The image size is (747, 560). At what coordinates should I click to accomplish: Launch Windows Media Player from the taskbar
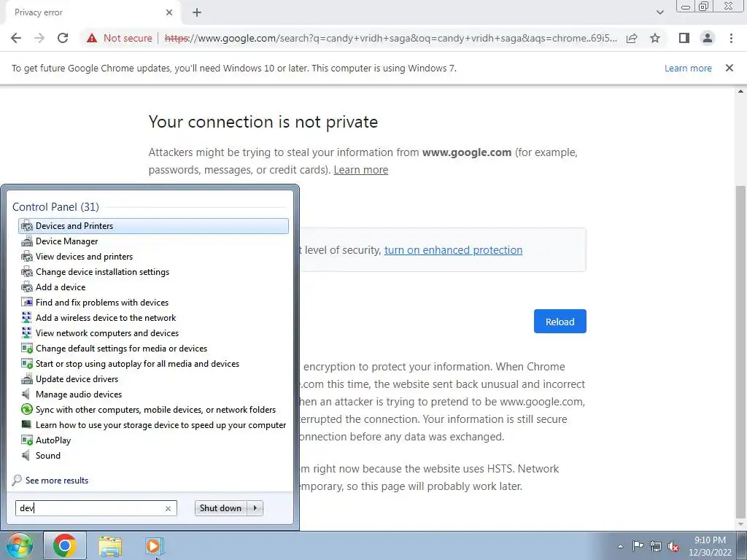click(x=154, y=545)
